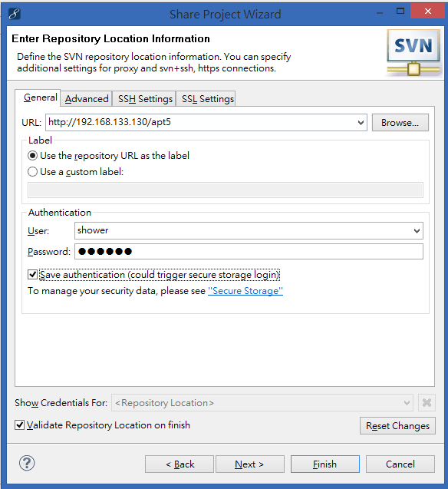The height and width of the screenshot is (489, 448).
Task: Close the Share Project Wizard window
Action: [x=427, y=12]
